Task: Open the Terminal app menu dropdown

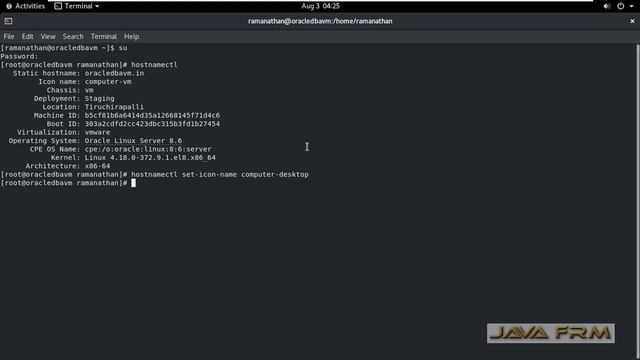Action: 77,6
